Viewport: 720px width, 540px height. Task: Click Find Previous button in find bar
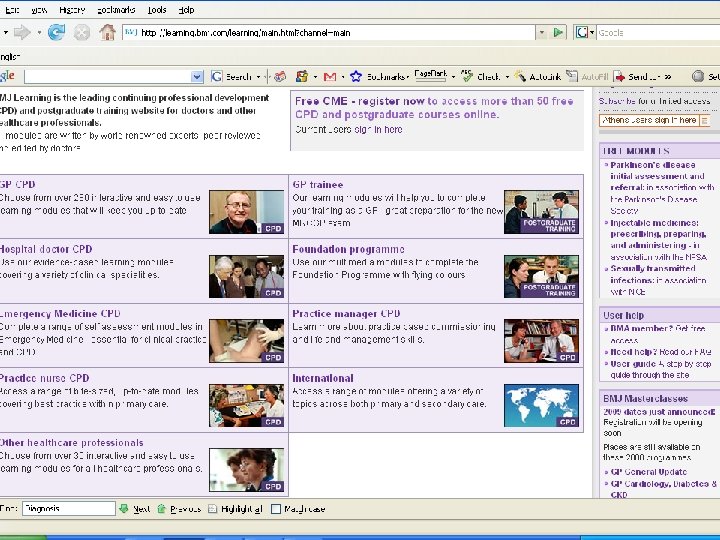click(179, 509)
